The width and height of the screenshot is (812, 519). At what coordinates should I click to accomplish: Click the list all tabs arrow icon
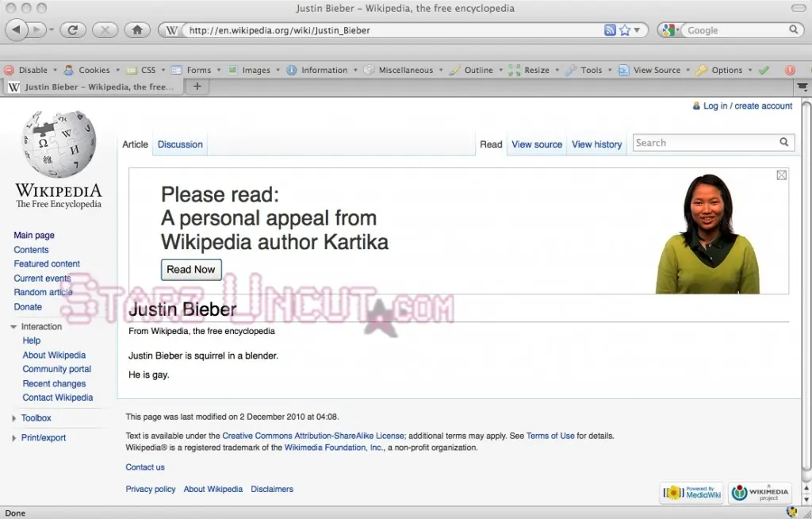click(802, 86)
